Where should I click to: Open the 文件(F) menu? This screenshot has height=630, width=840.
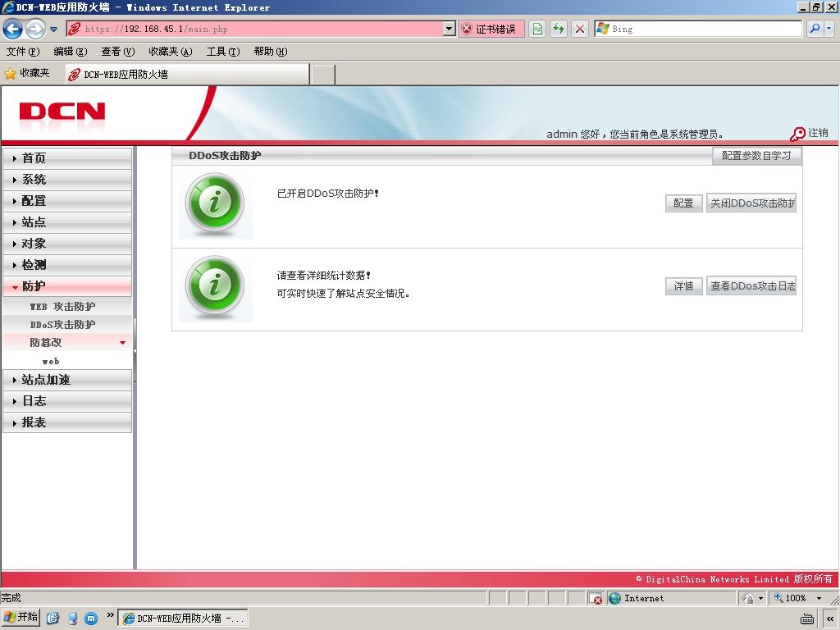point(23,52)
